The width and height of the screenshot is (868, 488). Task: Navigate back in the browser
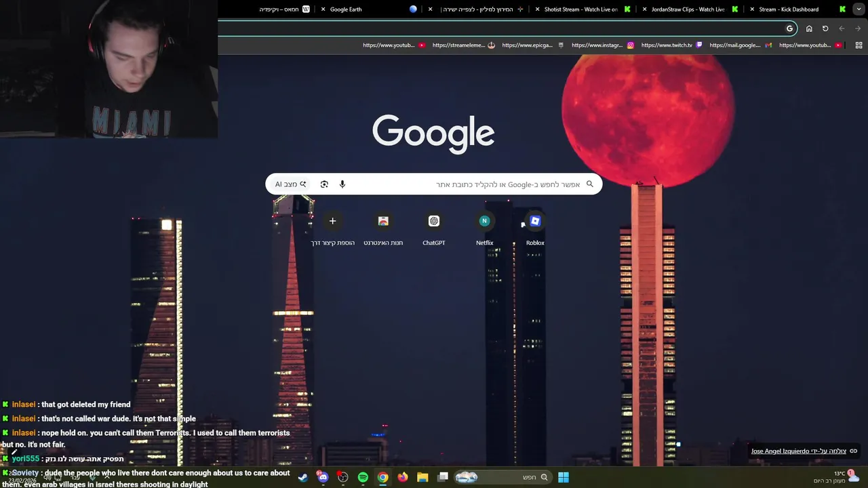point(842,28)
